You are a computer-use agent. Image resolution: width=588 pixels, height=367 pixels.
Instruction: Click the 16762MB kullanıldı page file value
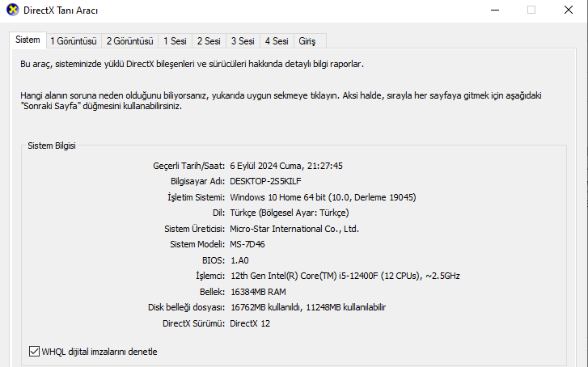click(x=308, y=307)
